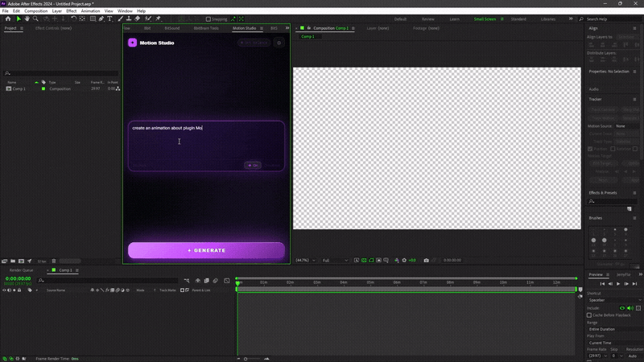
Task: Toggle audio speaker icon in Preview Include
Action: click(630, 308)
